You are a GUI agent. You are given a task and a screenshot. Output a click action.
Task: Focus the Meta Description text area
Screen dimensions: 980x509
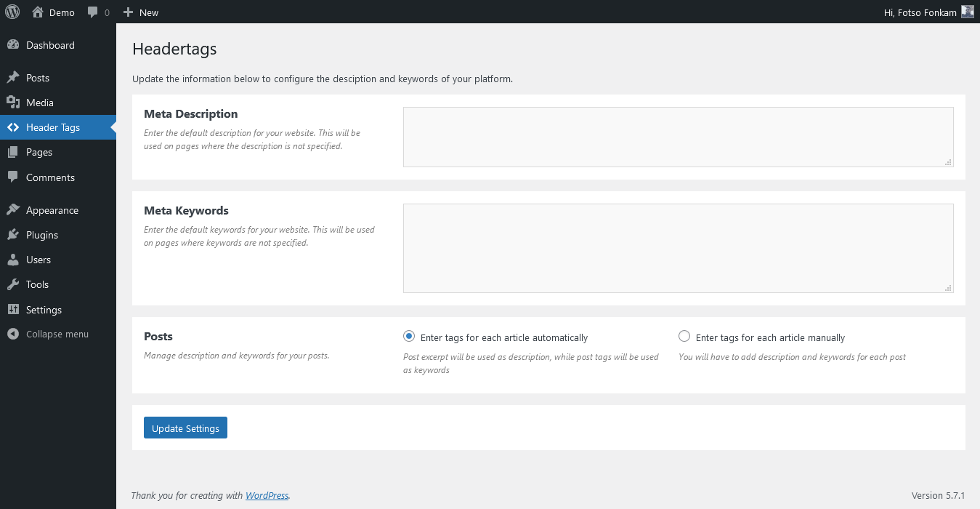click(678, 137)
